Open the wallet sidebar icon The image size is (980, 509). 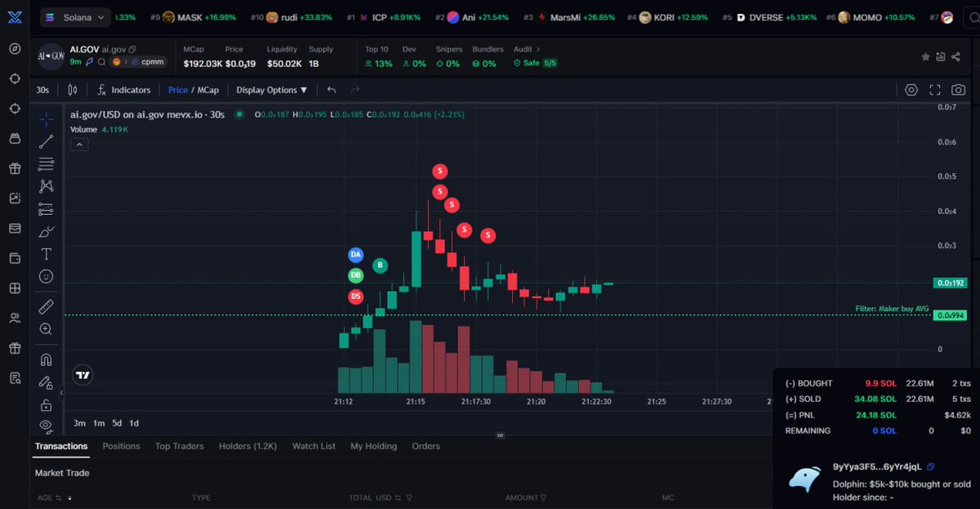point(15,258)
